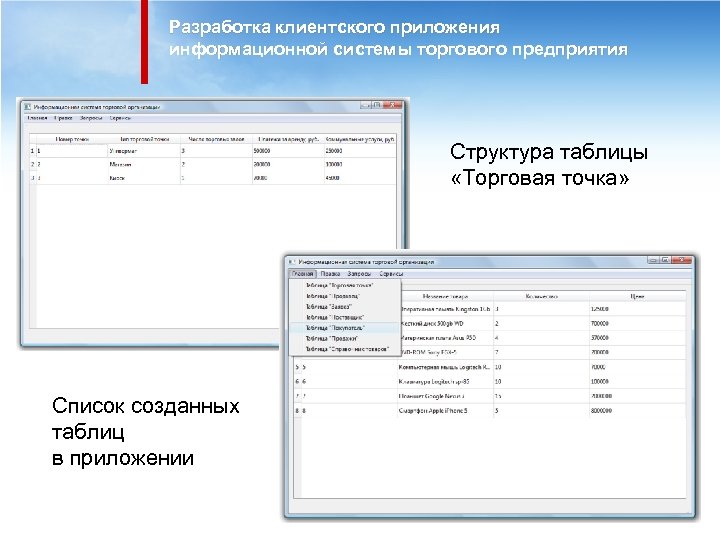Click the app icon in the upper window title bar

click(x=28, y=107)
